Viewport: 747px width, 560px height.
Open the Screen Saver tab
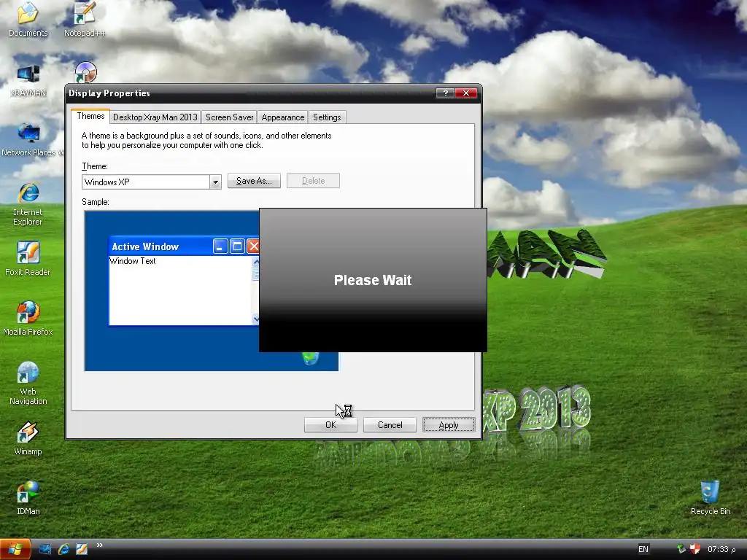pos(229,117)
